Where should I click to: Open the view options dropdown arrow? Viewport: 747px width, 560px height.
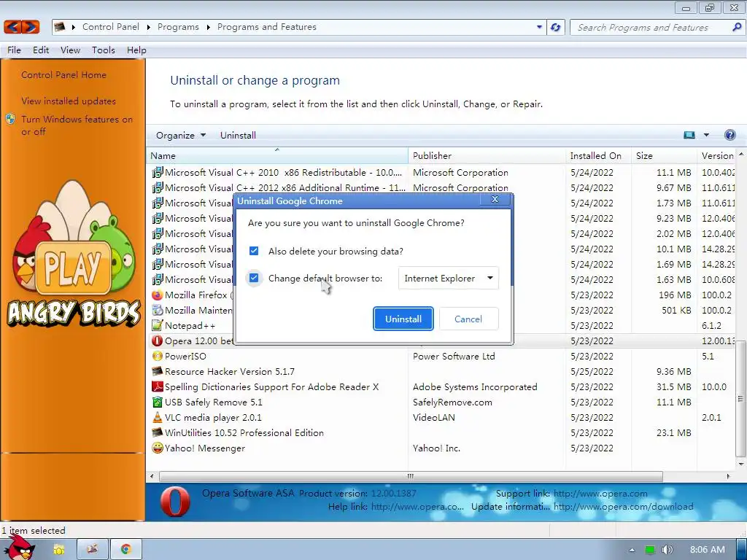click(706, 135)
